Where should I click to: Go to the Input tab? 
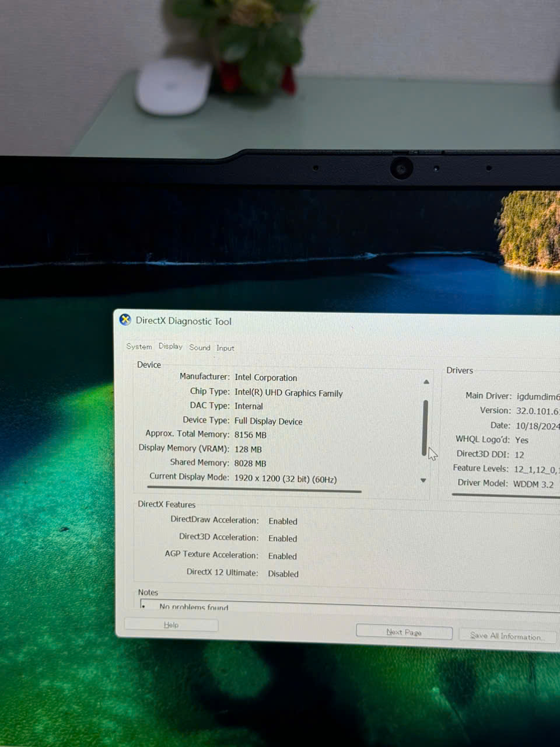225,348
